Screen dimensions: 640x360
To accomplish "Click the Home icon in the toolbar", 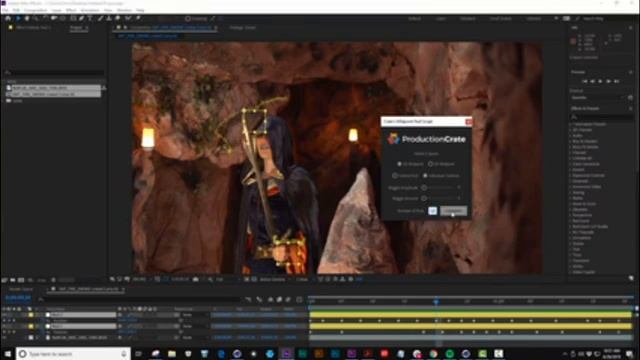I will coord(8,18).
